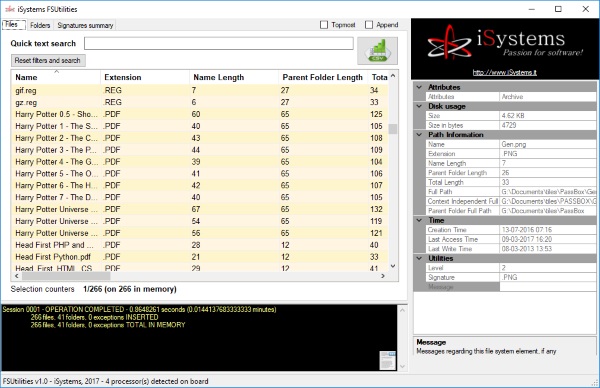Switch to the Files tab
The image size is (600, 388).
(x=14, y=24)
